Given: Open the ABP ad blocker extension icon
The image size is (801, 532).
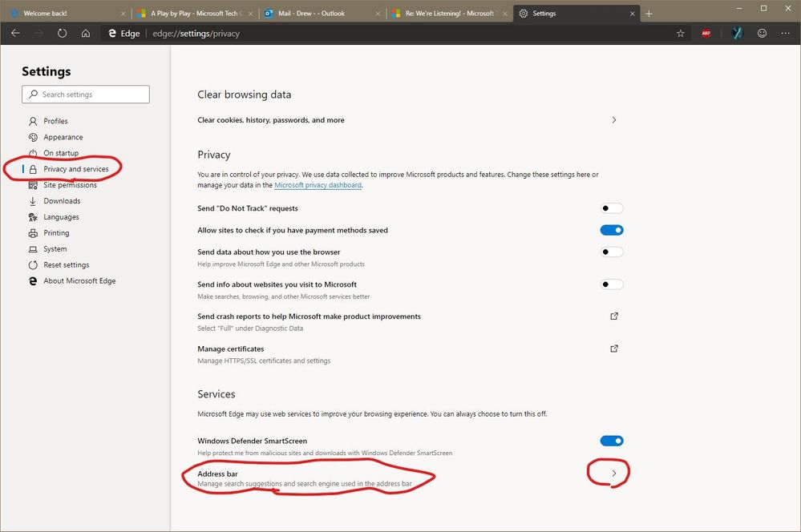Looking at the screenshot, I should click(x=706, y=33).
